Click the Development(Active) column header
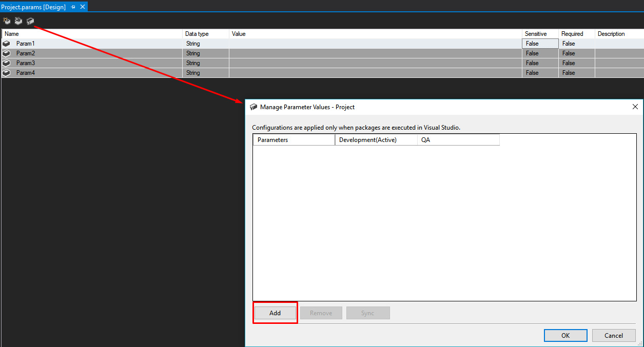This screenshot has width=644, height=347. coord(376,140)
